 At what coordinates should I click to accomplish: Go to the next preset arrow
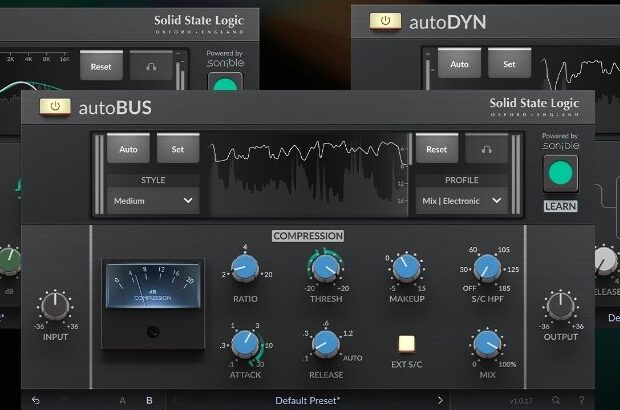click(x=440, y=401)
